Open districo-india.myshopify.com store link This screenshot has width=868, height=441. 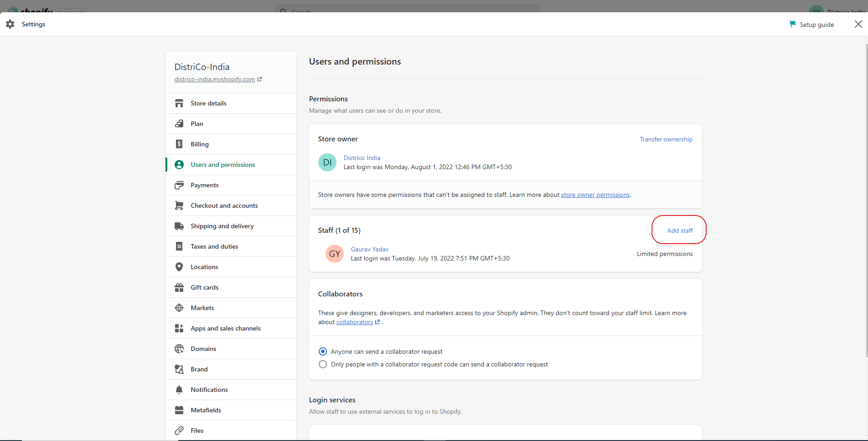215,79
